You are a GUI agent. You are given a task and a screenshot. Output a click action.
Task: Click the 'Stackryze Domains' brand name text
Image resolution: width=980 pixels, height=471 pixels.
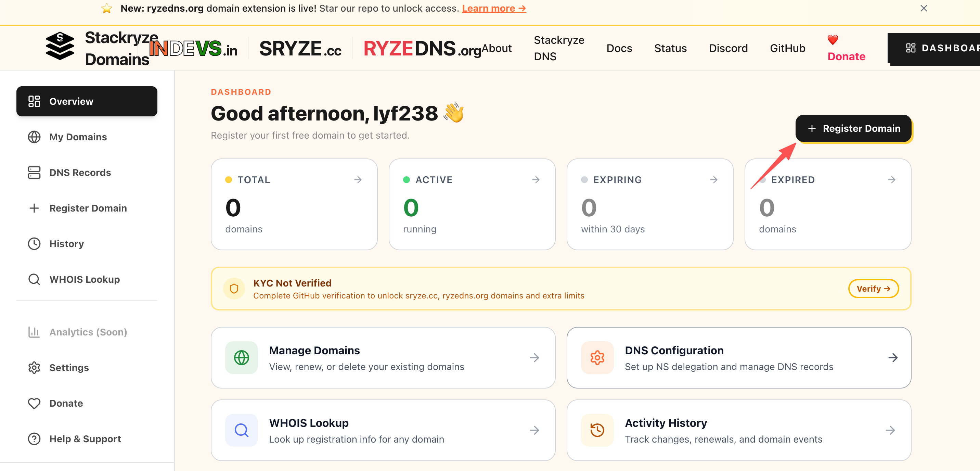(121, 48)
